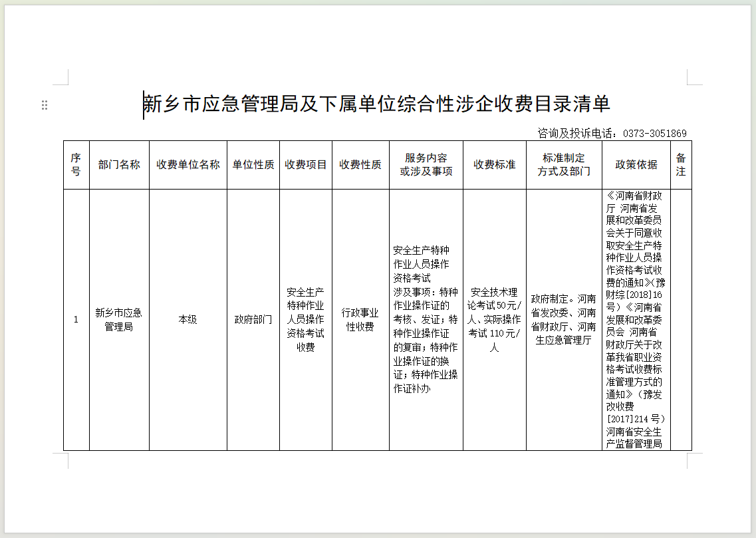Click the 政策依据 column header
The height and width of the screenshot is (538, 756).
point(636,164)
